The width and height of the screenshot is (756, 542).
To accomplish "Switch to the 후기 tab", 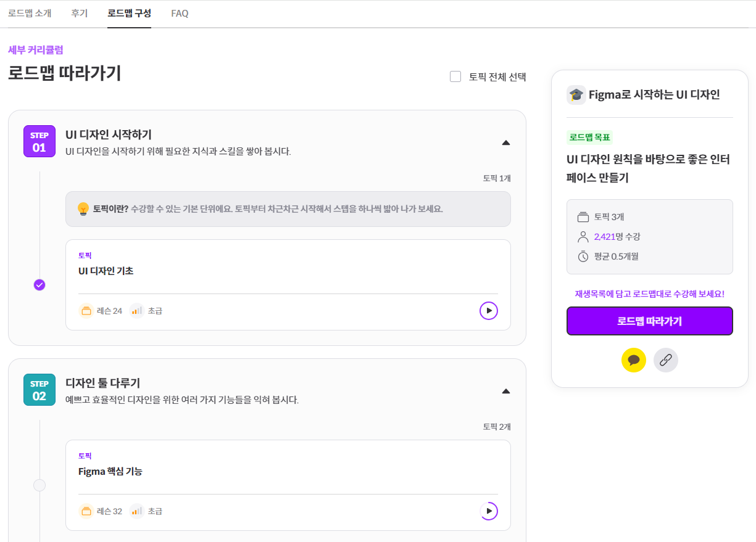I will pos(79,13).
